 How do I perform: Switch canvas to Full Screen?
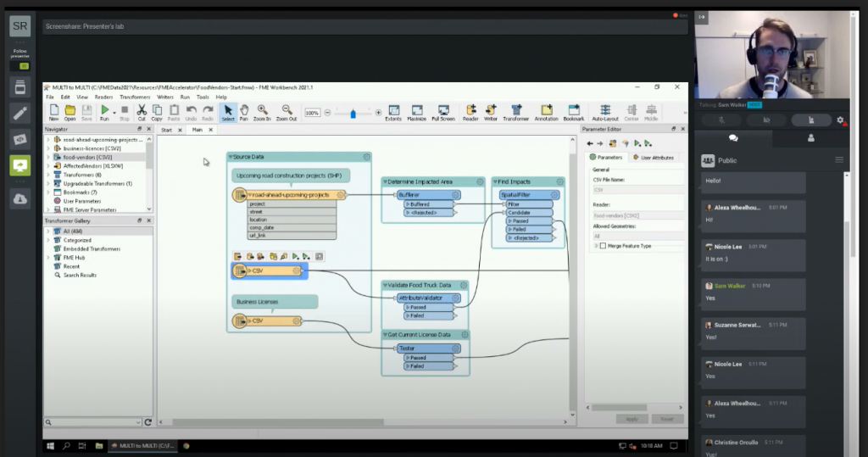point(443,113)
